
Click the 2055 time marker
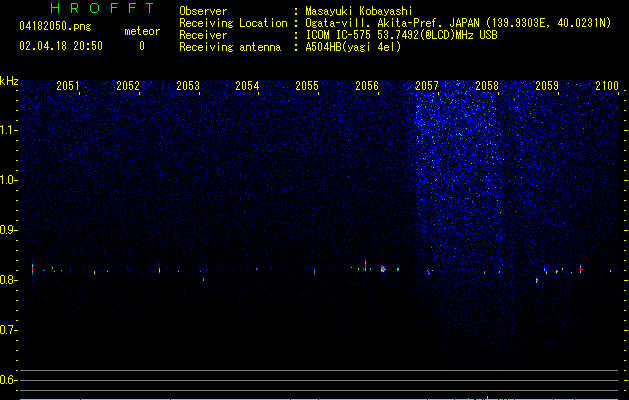coord(307,85)
